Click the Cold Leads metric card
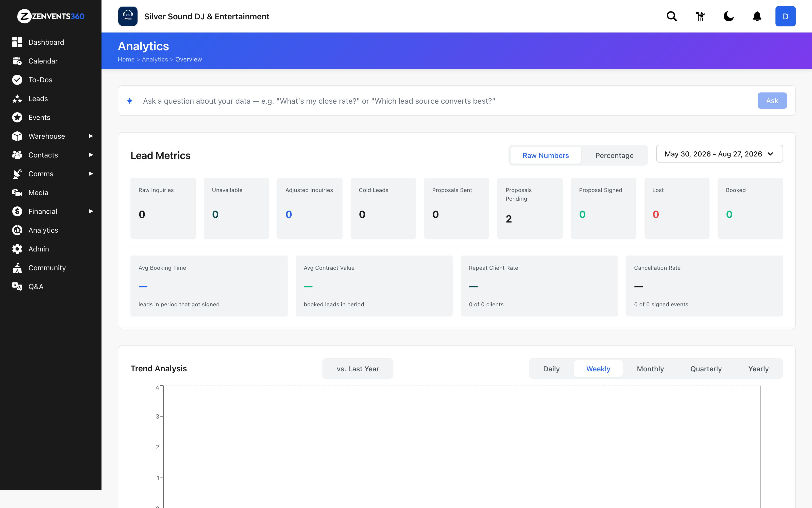 click(x=383, y=208)
